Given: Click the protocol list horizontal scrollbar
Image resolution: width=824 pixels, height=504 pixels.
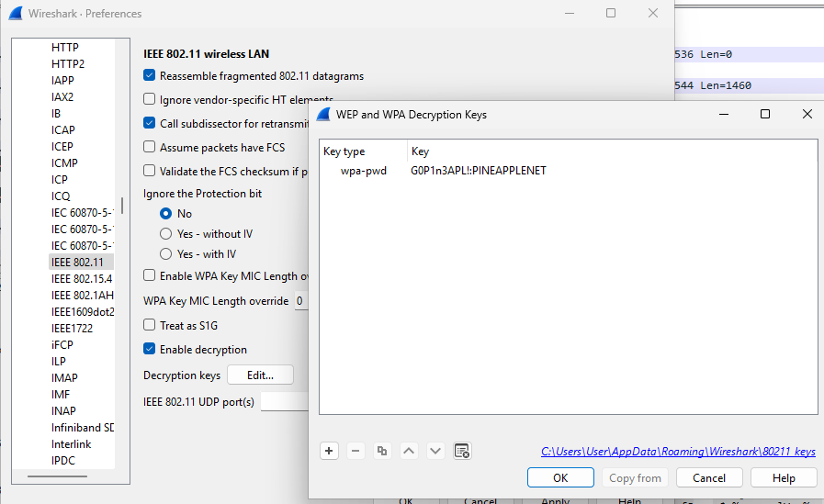Looking at the screenshot, I should [x=57, y=476].
